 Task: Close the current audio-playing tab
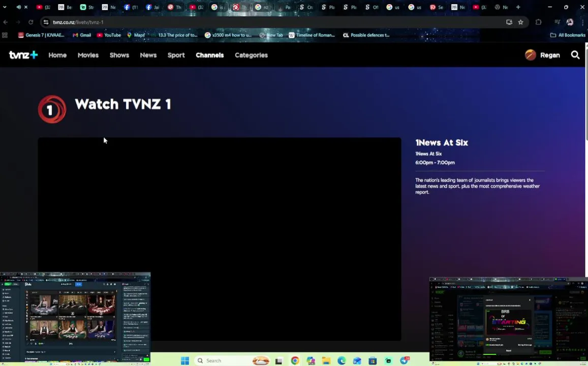click(26, 7)
